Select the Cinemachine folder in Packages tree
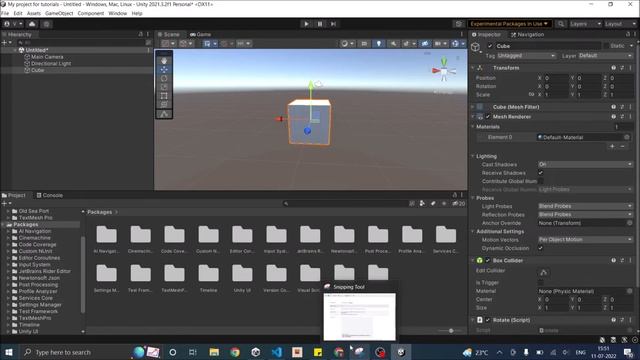 [34, 238]
